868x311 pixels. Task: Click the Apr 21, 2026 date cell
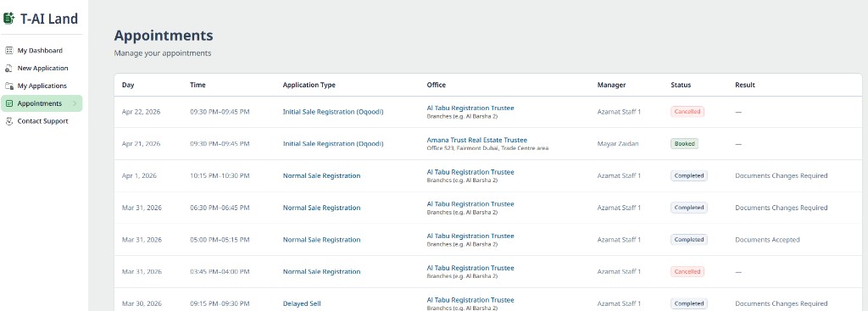(142, 144)
